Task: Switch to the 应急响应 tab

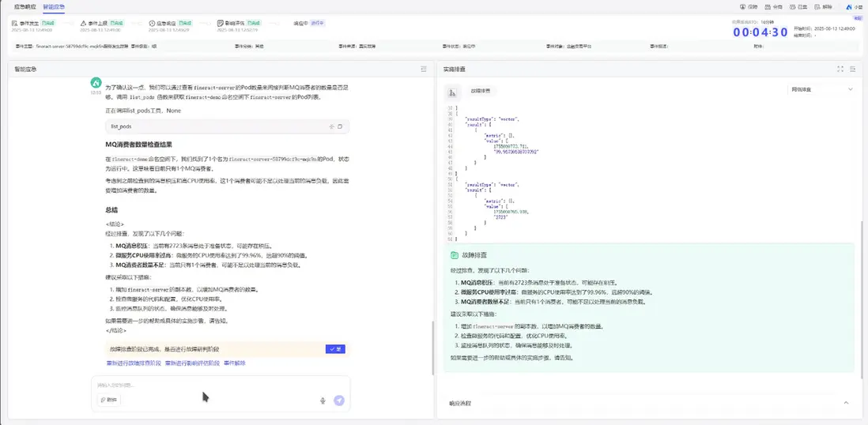Action: point(25,6)
